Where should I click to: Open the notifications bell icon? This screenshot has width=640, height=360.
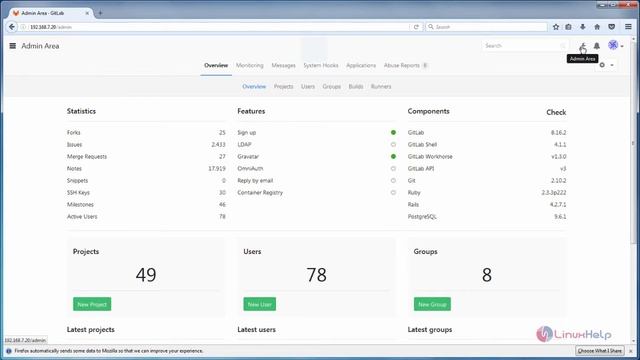pos(597,46)
